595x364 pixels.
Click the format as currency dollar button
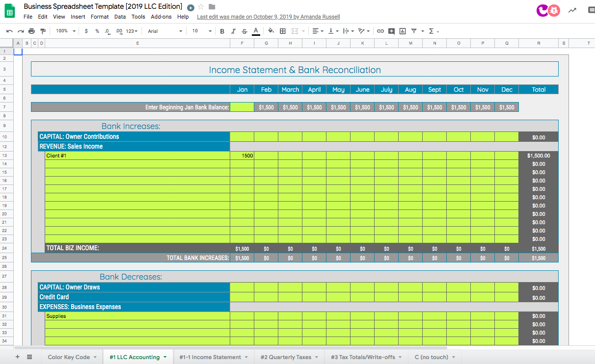pyautogui.click(x=86, y=31)
